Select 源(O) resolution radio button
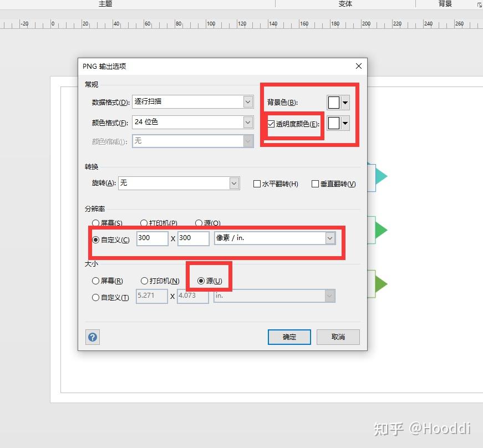Image resolution: width=483 pixels, height=448 pixels. pyautogui.click(x=199, y=223)
